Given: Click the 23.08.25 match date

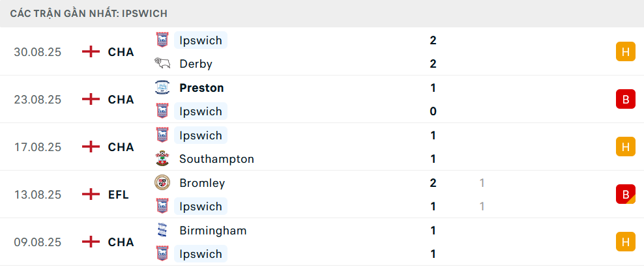Looking at the screenshot, I should point(38,100).
